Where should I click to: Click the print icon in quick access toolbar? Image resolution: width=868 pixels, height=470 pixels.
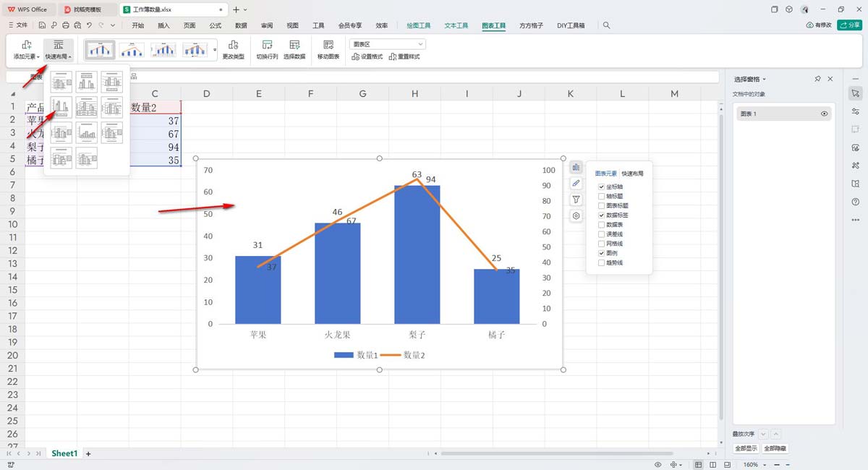[x=66, y=25]
